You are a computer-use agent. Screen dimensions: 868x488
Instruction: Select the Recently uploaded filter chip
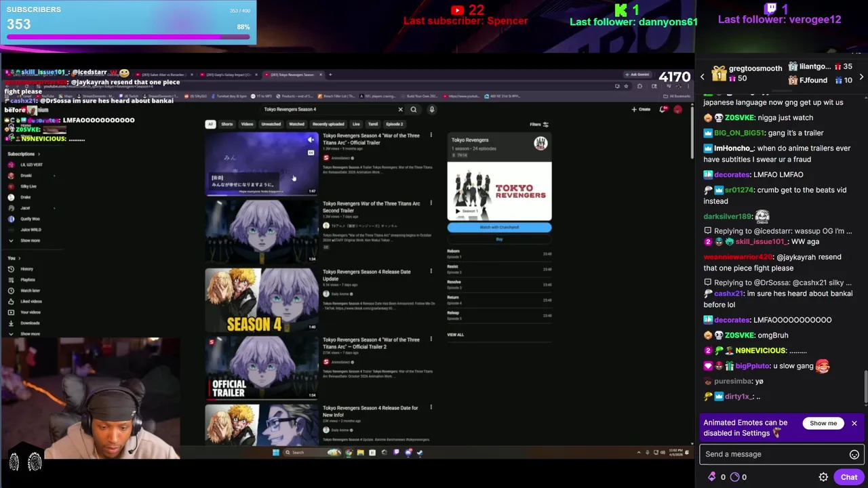pyautogui.click(x=328, y=124)
